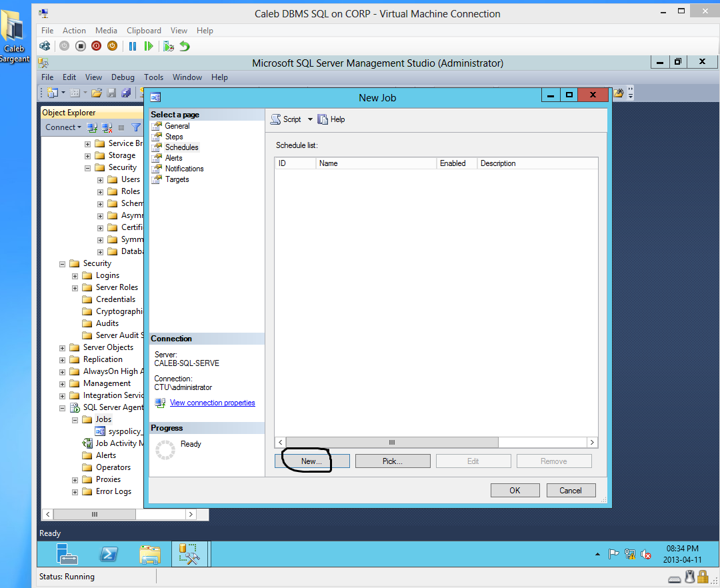Open the Connect dropdown in Object Explorer
Screen dimensions: 720x588
pyautogui.click(x=63, y=127)
